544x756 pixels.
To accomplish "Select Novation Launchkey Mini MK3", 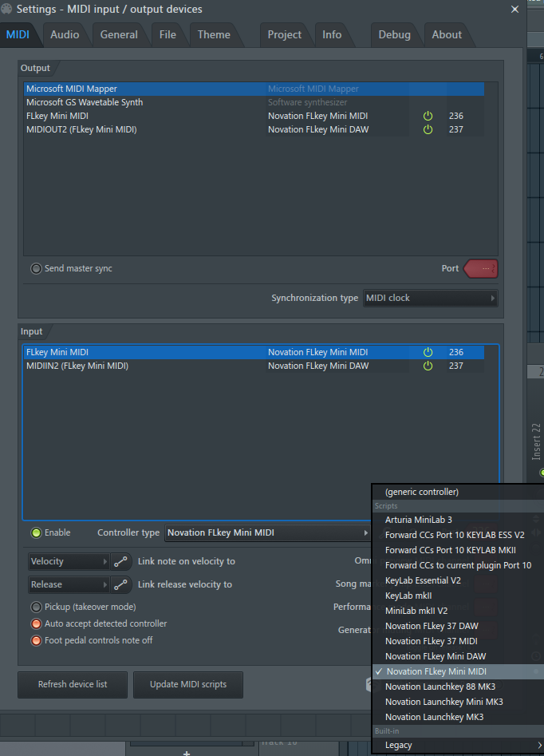I will tap(458, 702).
